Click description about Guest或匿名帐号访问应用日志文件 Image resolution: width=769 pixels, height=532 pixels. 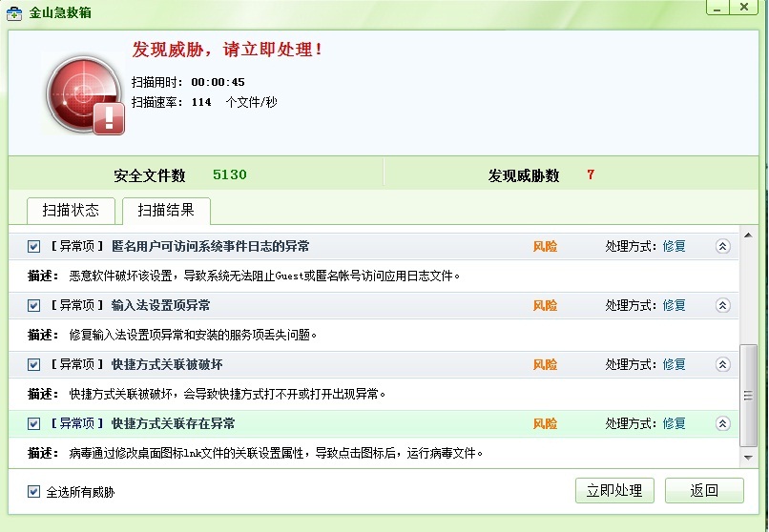click(265, 276)
